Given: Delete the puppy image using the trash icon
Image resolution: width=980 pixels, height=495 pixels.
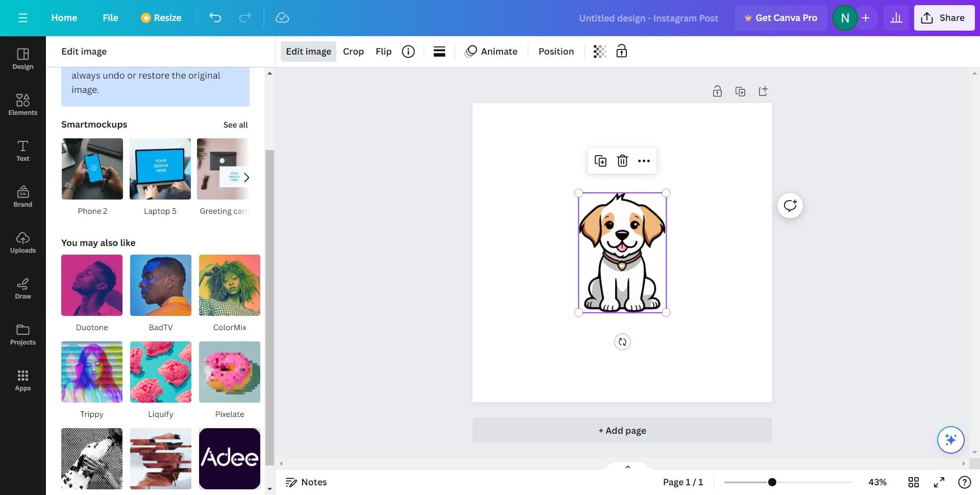Looking at the screenshot, I should [x=622, y=160].
